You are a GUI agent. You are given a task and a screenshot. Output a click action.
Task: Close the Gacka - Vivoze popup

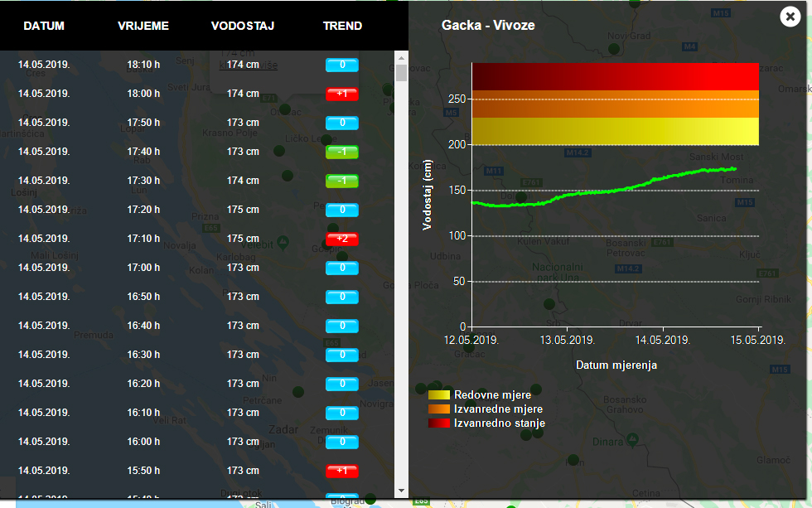point(790,17)
